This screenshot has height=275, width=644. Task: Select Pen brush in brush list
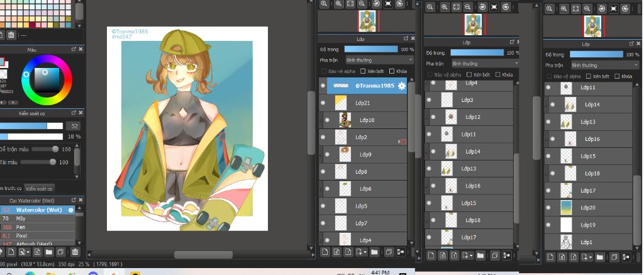tap(37, 227)
